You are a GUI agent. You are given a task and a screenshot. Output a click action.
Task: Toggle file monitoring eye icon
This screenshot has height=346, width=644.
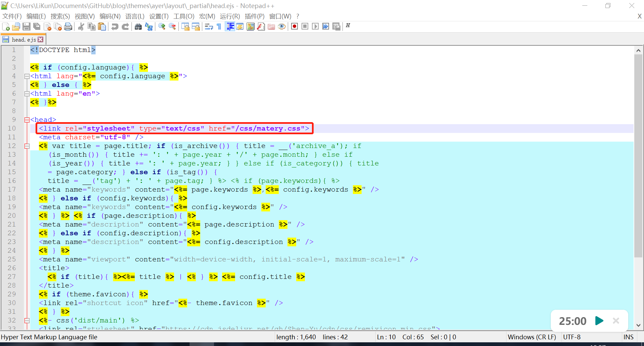[x=282, y=27]
